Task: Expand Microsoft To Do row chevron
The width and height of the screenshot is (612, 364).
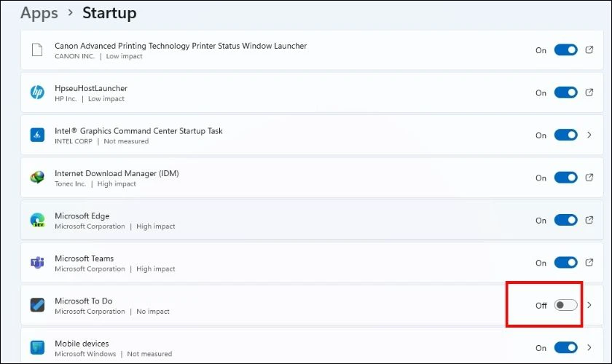Action: 589,305
